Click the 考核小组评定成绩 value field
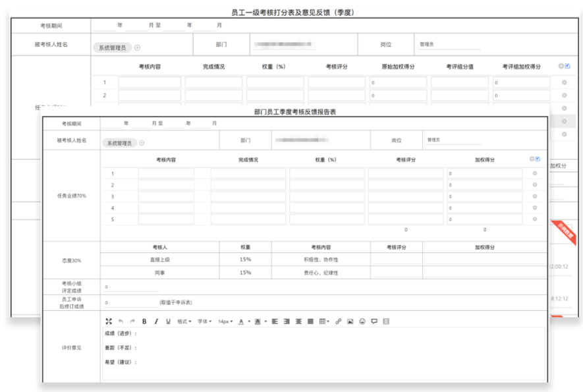This screenshot has height=392, width=583. click(x=131, y=287)
